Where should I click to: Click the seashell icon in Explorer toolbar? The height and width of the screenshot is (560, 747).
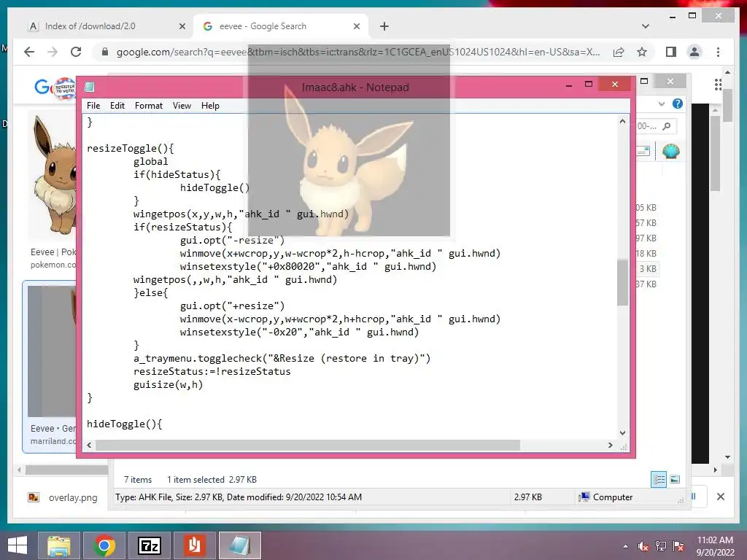(671, 152)
